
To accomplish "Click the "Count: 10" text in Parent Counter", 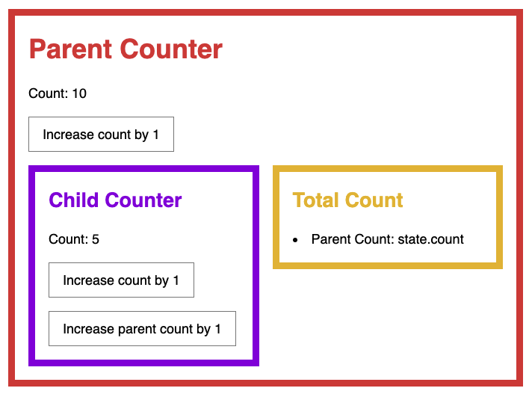I will (x=58, y=93).
